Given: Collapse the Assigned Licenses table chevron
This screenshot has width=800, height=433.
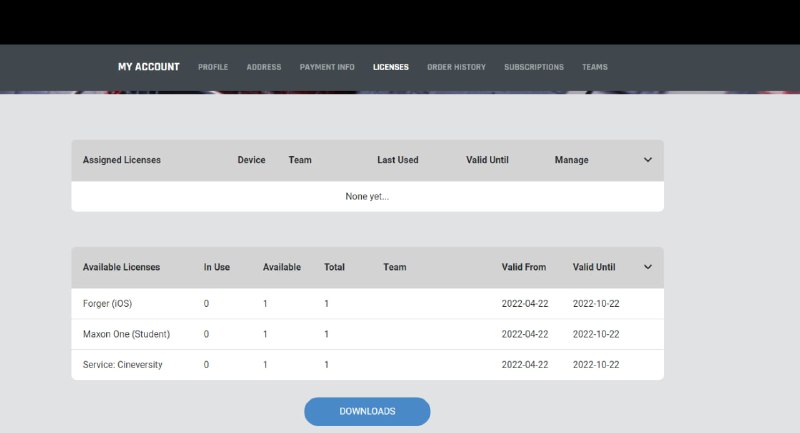Looking at the screenshot, I should pos(647,160).
